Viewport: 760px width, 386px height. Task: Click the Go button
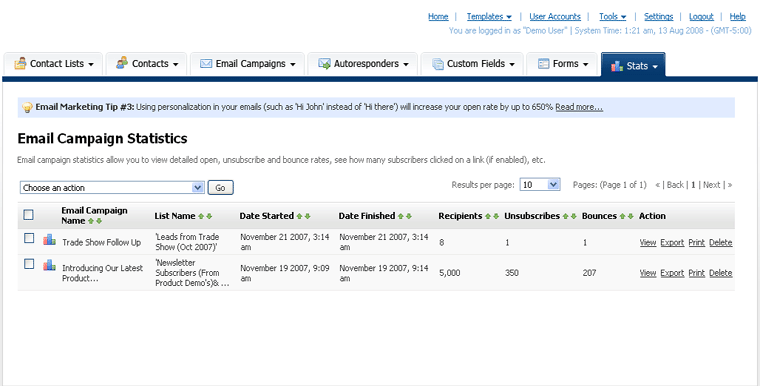(x=221, y=188)
